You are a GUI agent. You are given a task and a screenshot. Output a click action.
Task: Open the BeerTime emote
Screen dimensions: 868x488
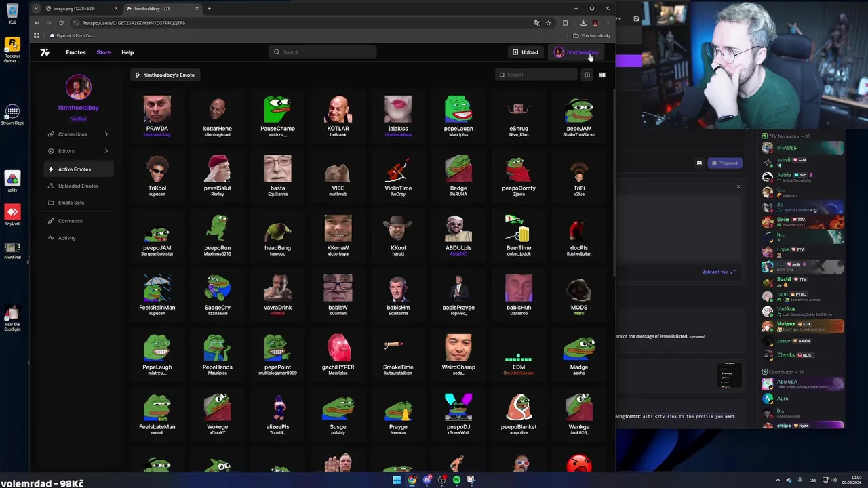[519, 235]
